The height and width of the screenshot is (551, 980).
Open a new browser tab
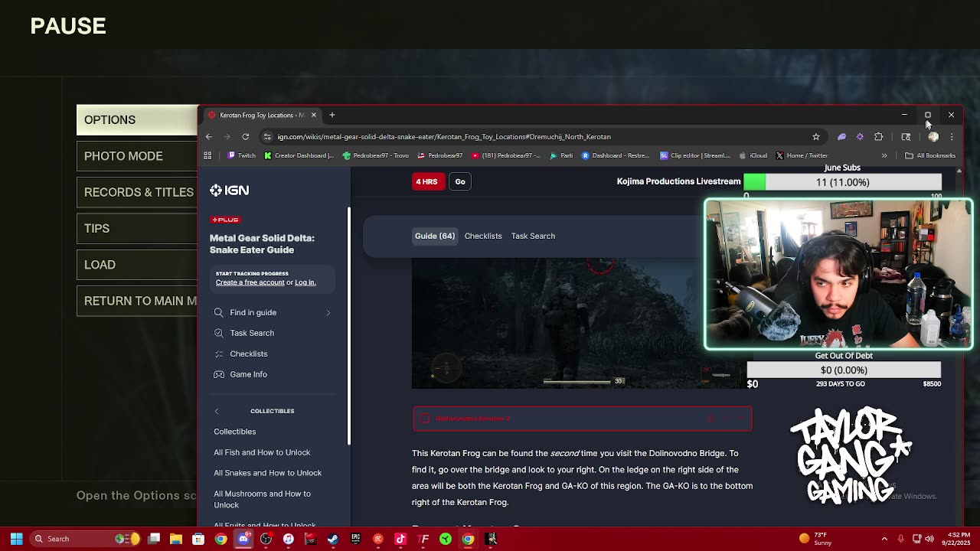tap(332, 115)
